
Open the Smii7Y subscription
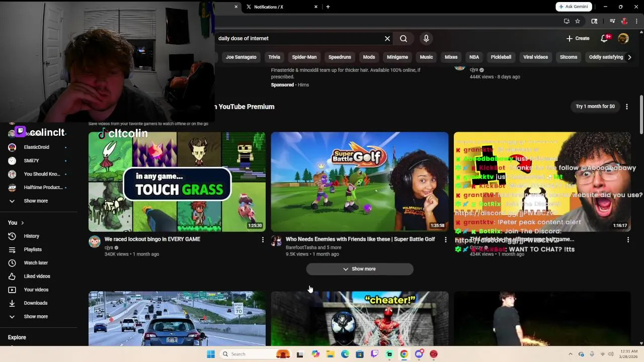point(38,161)
